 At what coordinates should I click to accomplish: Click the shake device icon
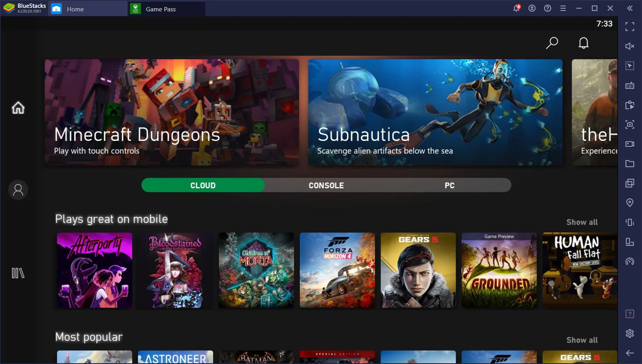(x=629, y=222)
